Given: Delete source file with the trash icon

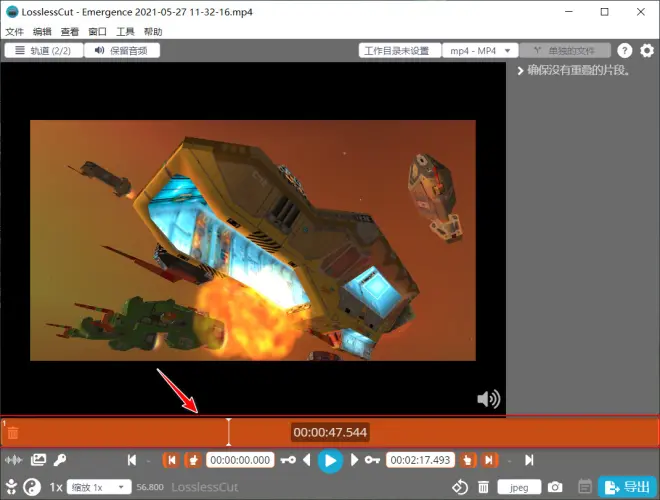Looking at the screenshot, I should point(483,487).
